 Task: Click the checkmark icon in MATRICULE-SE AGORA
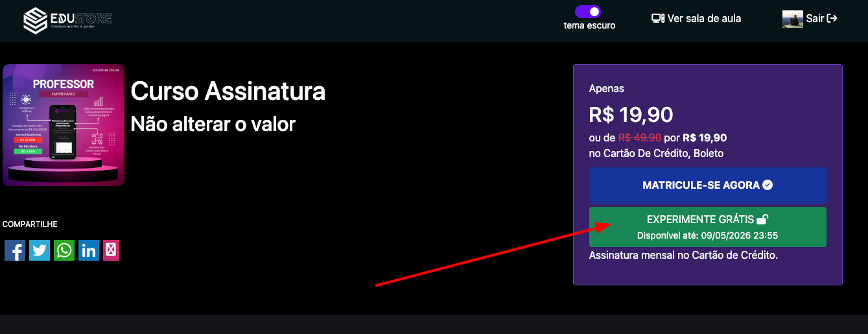(768, 185)
